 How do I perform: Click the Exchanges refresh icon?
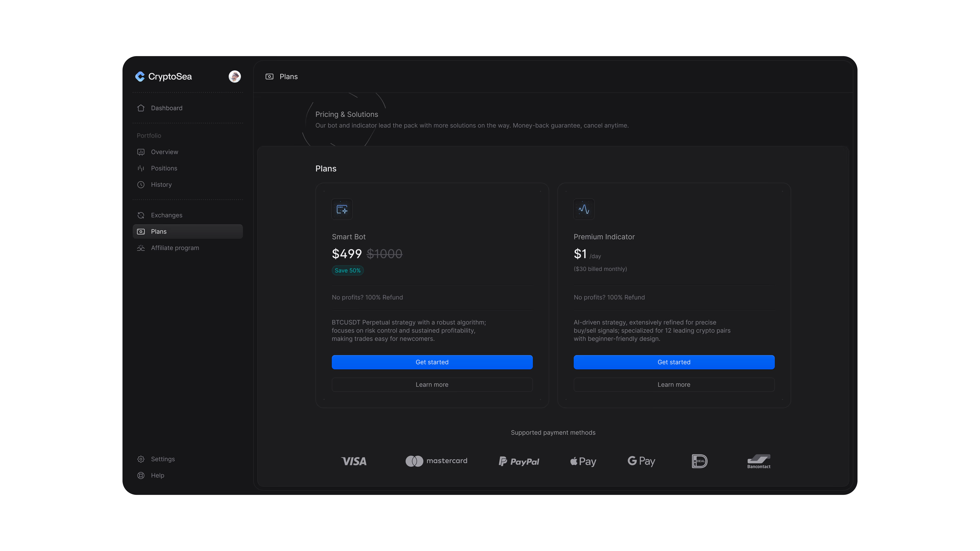[x=141, y=215]
